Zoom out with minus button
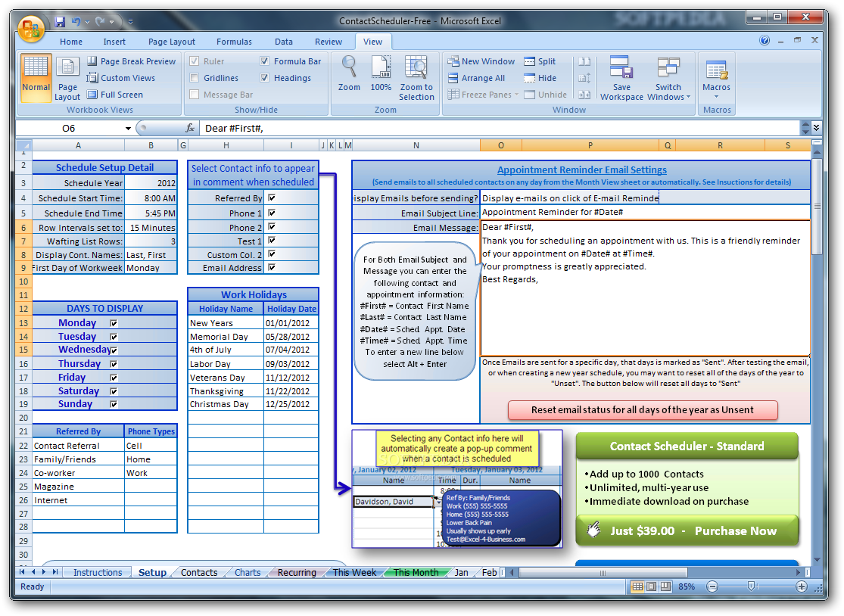Image resolution: width=844 pixels, height=616 pixels. [x=712, y=587]
